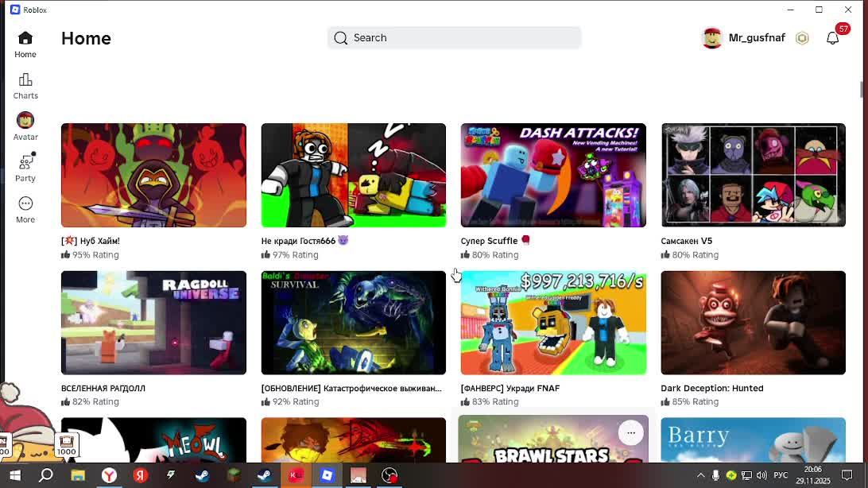The image size is (868, 488).
Task: Open File Explorer from taskbar
Action: [78, 475]
